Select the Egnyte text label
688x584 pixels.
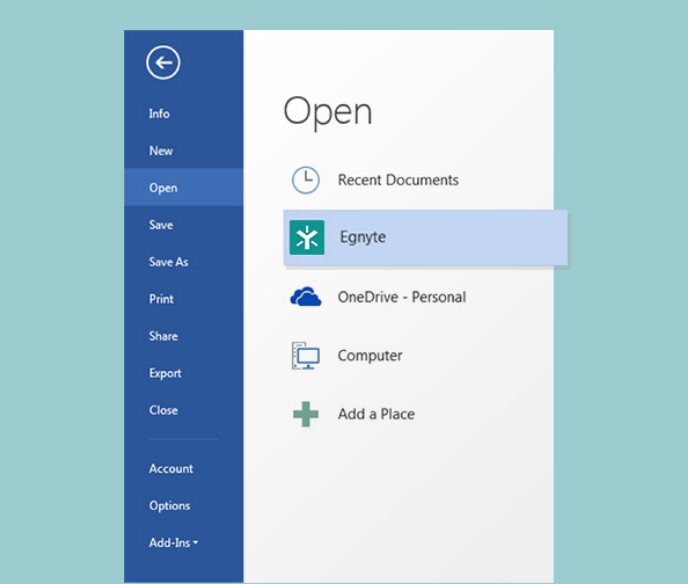click(x=362, y=238)
